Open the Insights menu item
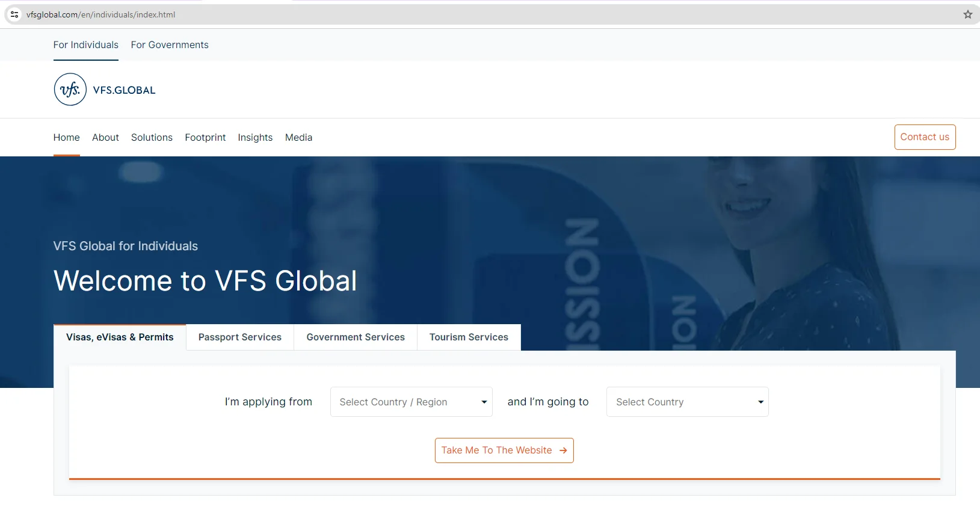This screenshot has width=980, height=507. [x=255, y=138]
